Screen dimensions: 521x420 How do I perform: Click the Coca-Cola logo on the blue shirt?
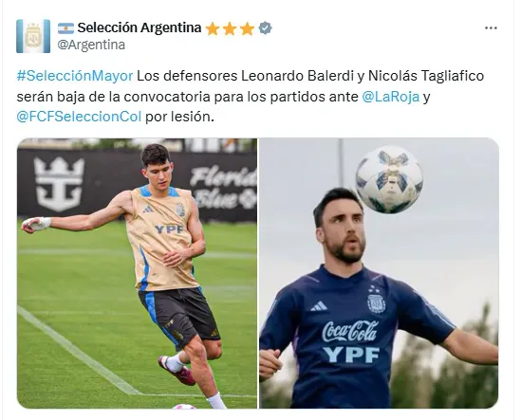click(350, 331)
